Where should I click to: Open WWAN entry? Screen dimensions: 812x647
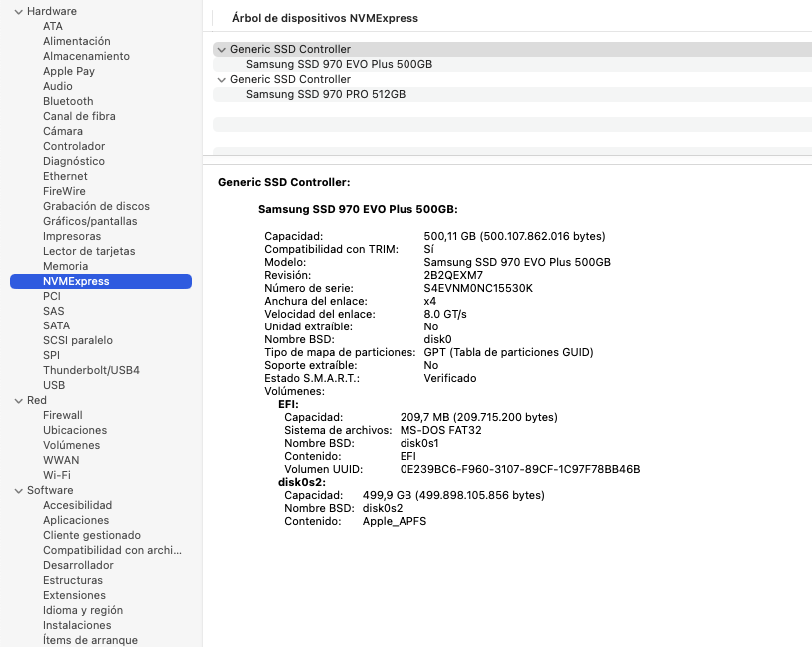pos(61,461)
